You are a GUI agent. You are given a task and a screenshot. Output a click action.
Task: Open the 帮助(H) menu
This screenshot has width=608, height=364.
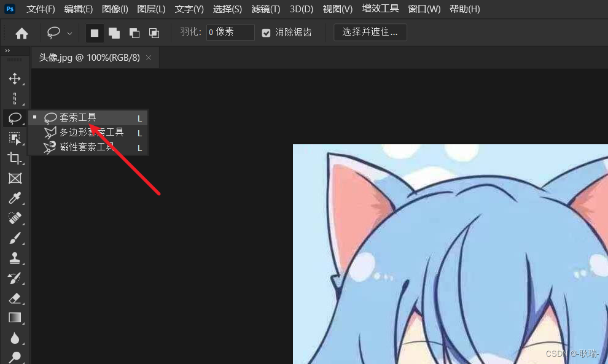point(464,9)
